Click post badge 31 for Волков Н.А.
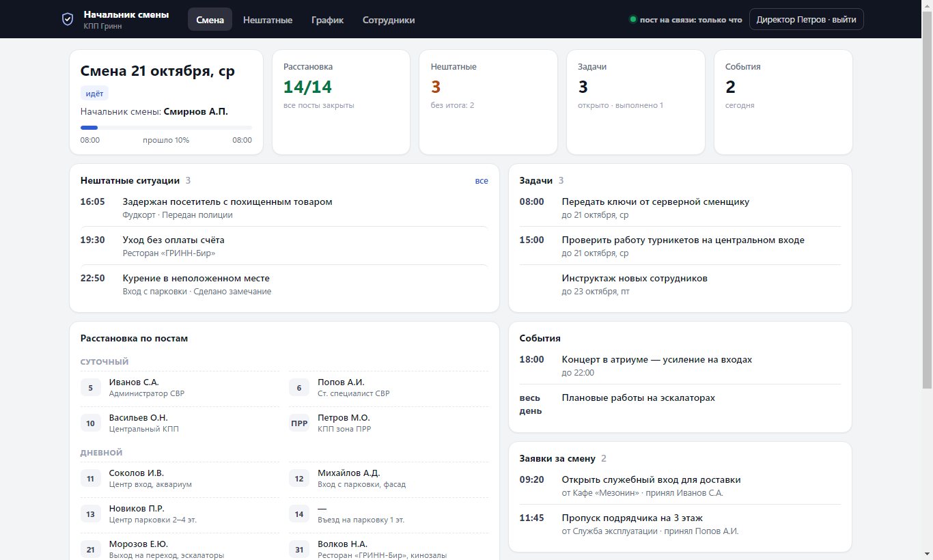 click(299, 550)
